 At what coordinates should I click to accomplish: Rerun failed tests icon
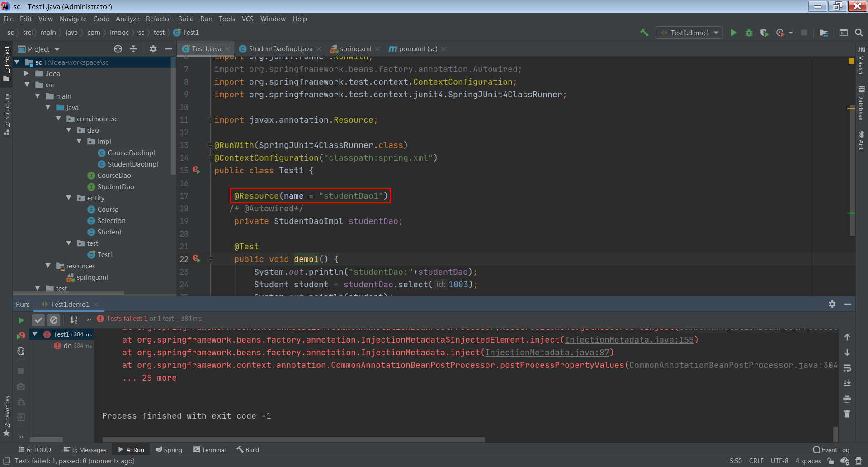click(x=21, y=335)
